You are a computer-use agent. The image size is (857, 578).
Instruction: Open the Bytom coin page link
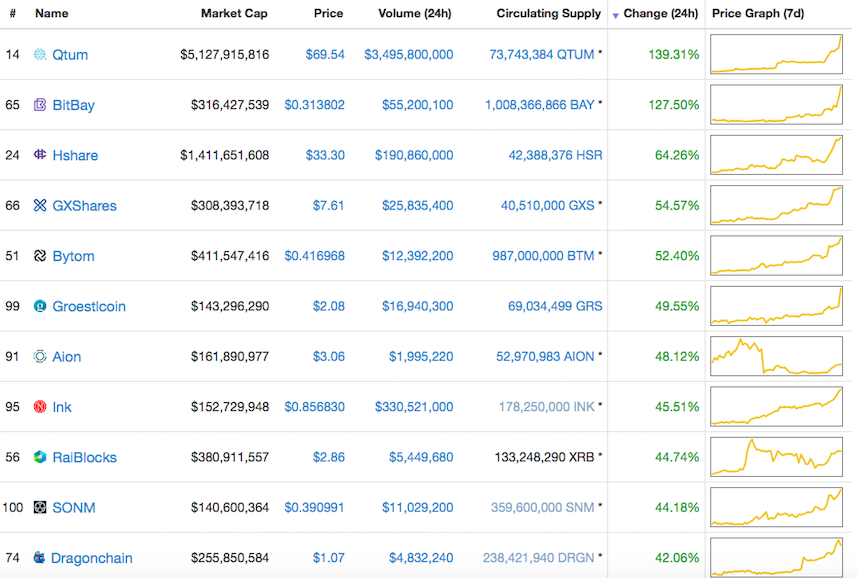point(73,256)
